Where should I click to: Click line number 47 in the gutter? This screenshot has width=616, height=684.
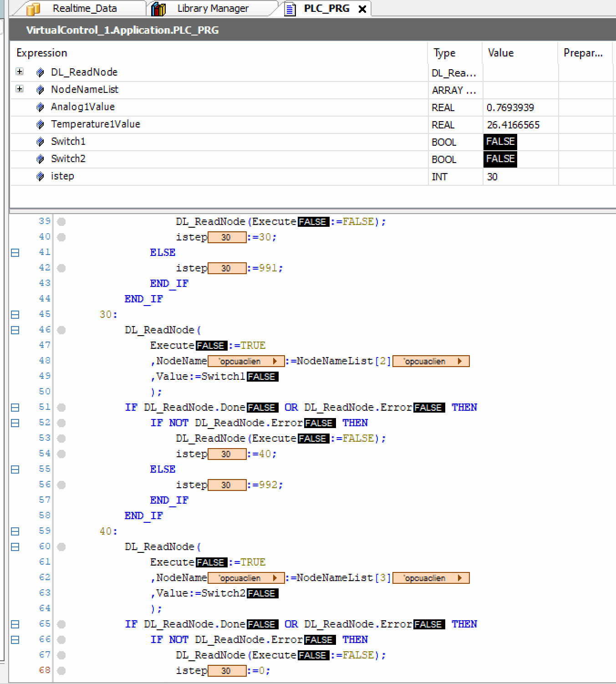point(45,345)
